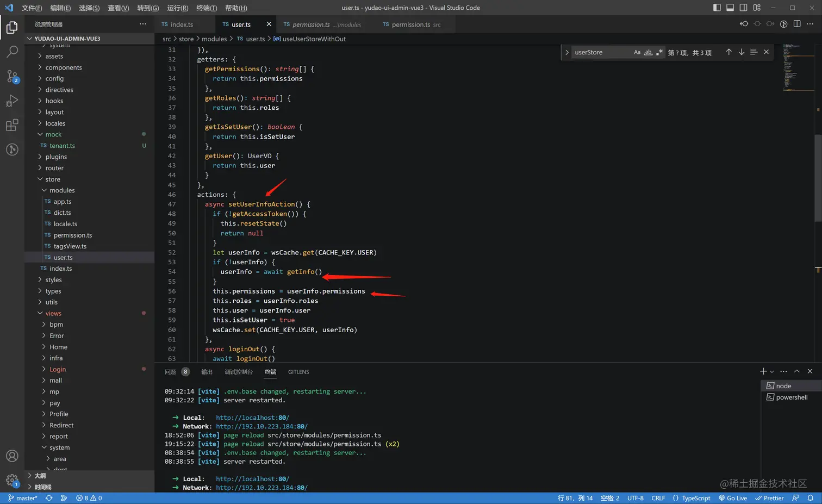The width and height of the screenshot is (822, 504).
Task: Open the 文件(F) menu
Action: point(32,8)
